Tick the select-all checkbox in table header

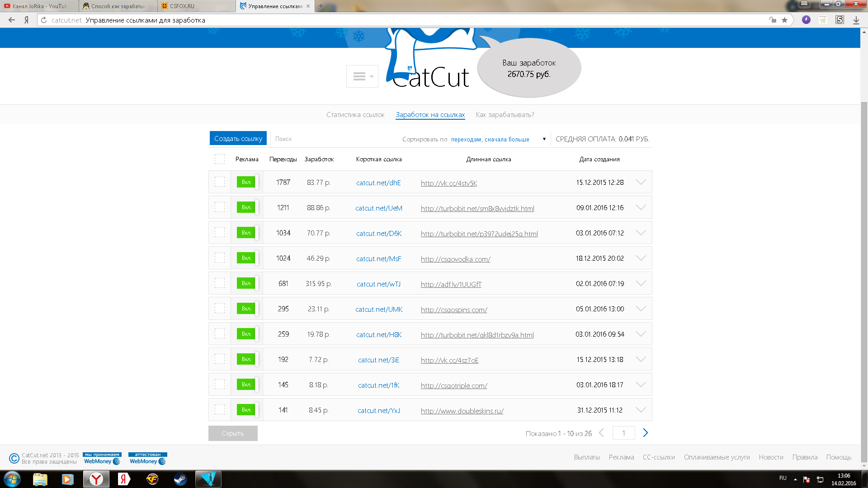(220, 159)
